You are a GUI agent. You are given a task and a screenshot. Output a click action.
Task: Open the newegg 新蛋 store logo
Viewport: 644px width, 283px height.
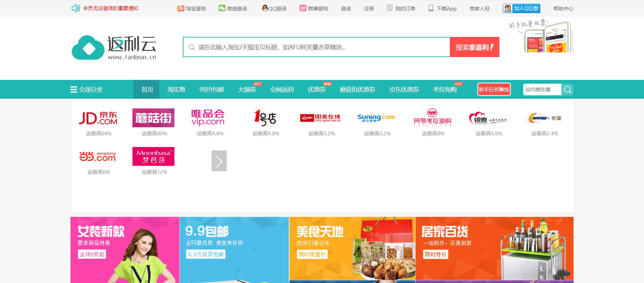click(x=544, y=118)
